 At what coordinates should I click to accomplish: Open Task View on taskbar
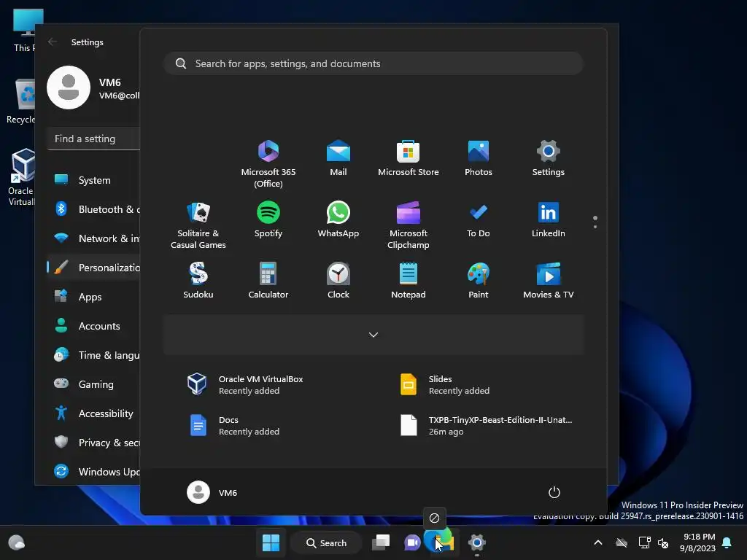(x=381, y=542)
